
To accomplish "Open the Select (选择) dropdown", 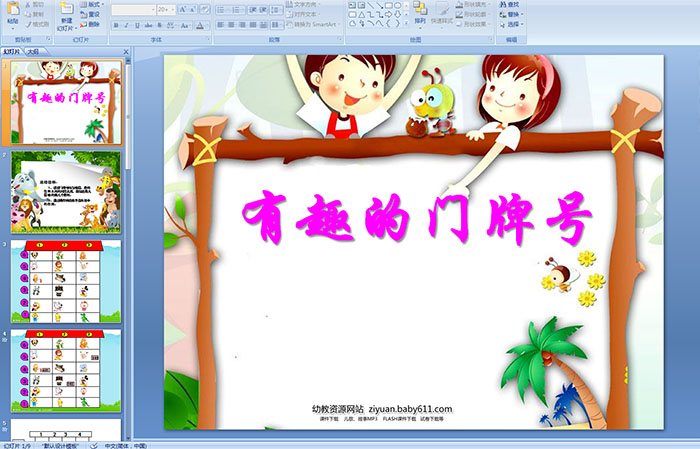I will click(x=512, y=24).
